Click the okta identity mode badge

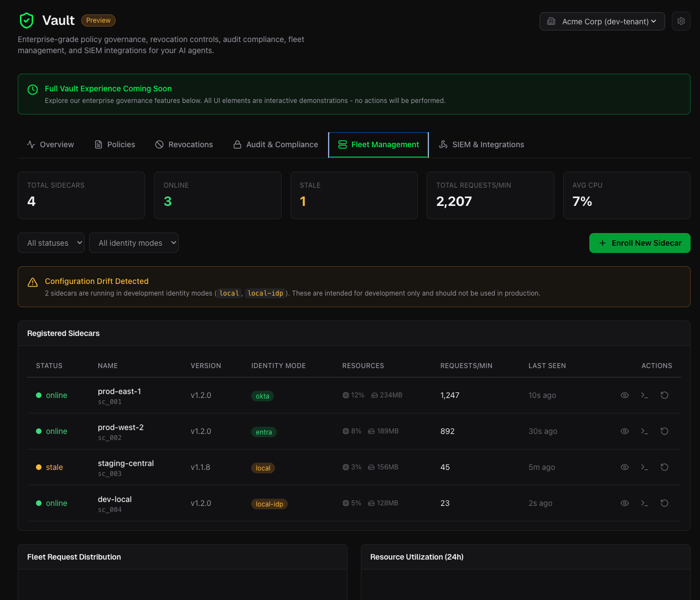coord(262,396)
